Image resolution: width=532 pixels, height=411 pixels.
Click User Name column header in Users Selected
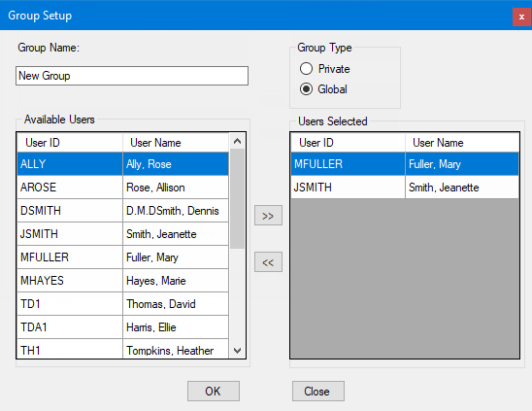tap(462, 143)
